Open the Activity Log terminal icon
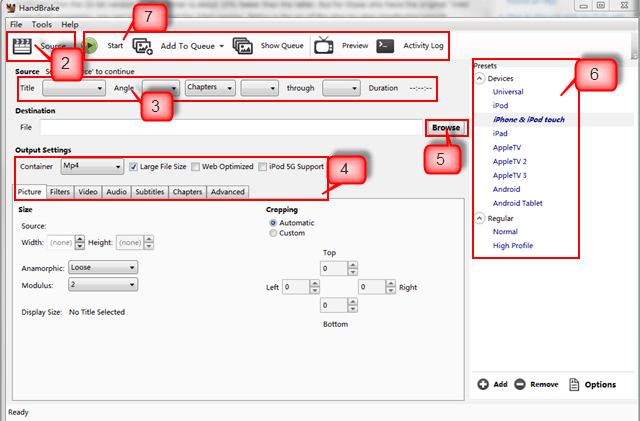The image size is (640, 421). 385,46
